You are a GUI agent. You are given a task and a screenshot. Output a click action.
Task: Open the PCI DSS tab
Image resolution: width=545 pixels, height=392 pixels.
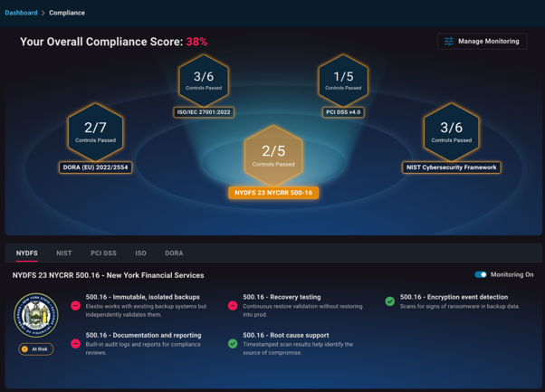coord(103,253)
